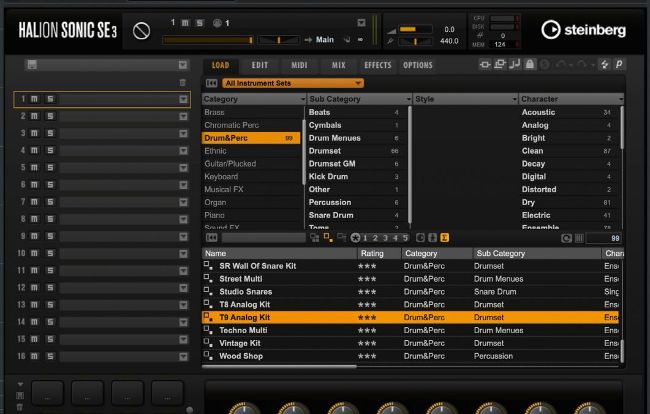Click the header slot level slider

click(208, 40)
